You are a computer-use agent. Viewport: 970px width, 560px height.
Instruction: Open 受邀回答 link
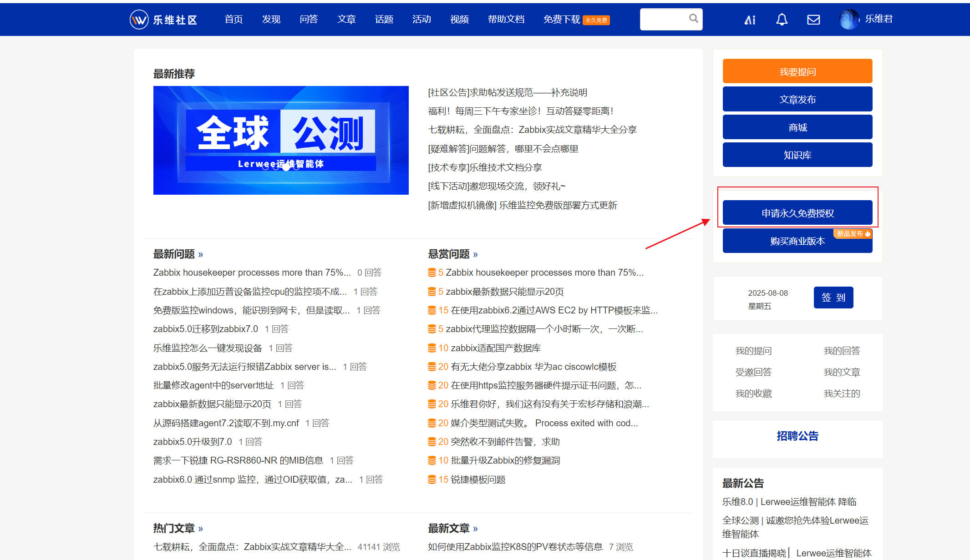pos(754,372)
